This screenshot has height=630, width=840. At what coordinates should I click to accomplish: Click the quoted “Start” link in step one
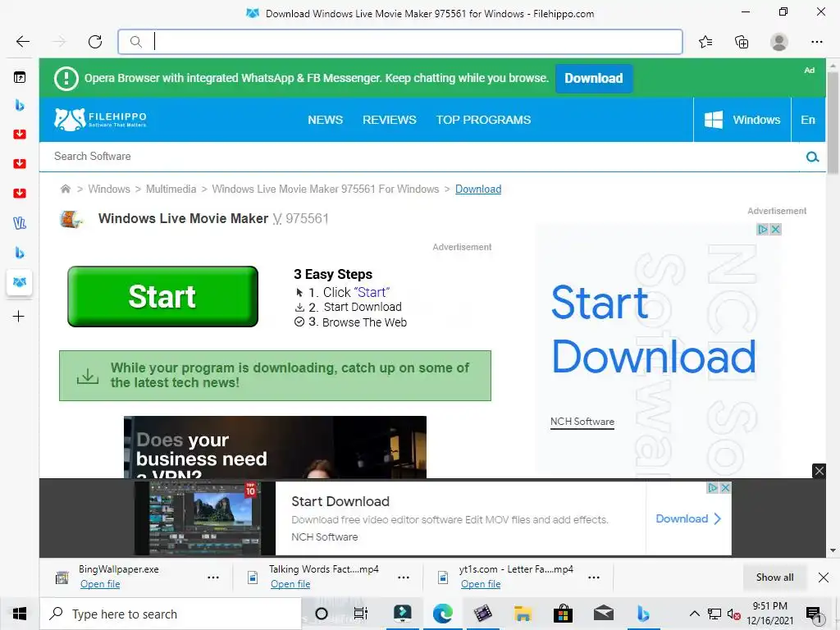click(372, 293)
